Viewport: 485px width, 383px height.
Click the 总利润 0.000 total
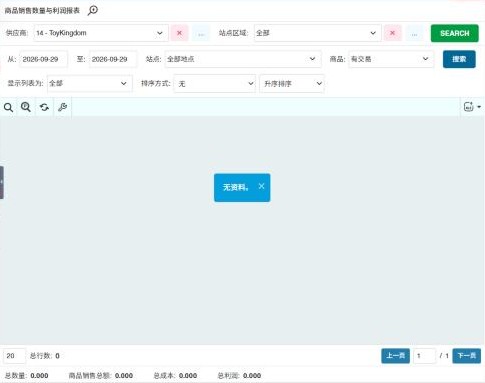click(x=239, y=376)
